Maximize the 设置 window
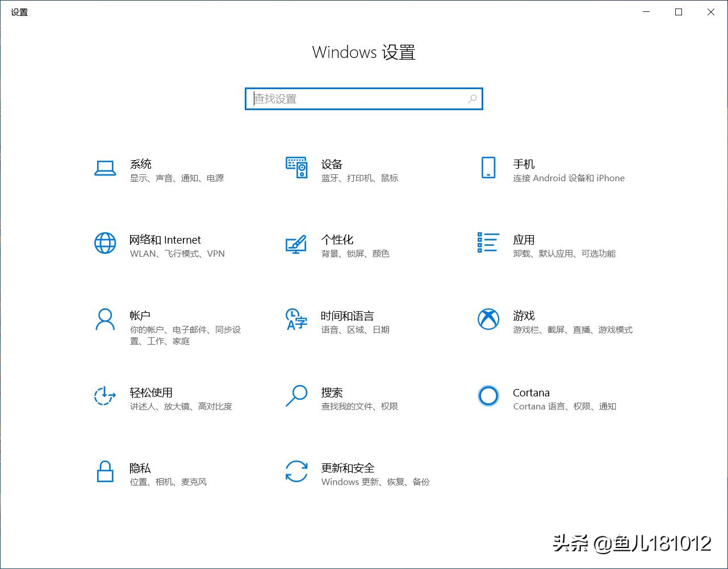Image resolution: width=728 pixels, height=569 pixels. click(x=679, y=12)
